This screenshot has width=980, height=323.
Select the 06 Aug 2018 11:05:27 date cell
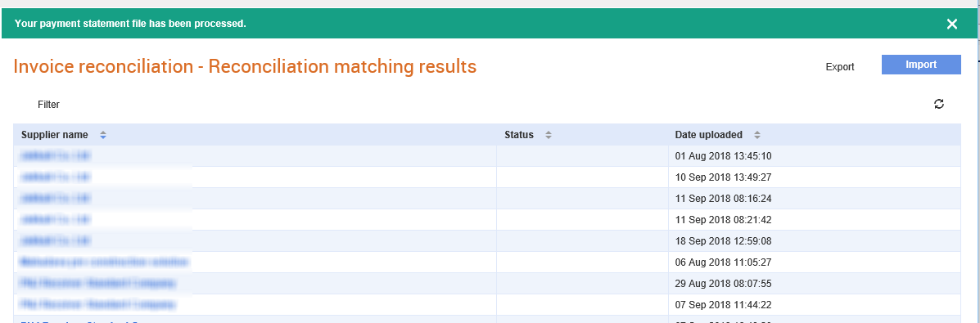pos(815,262)
